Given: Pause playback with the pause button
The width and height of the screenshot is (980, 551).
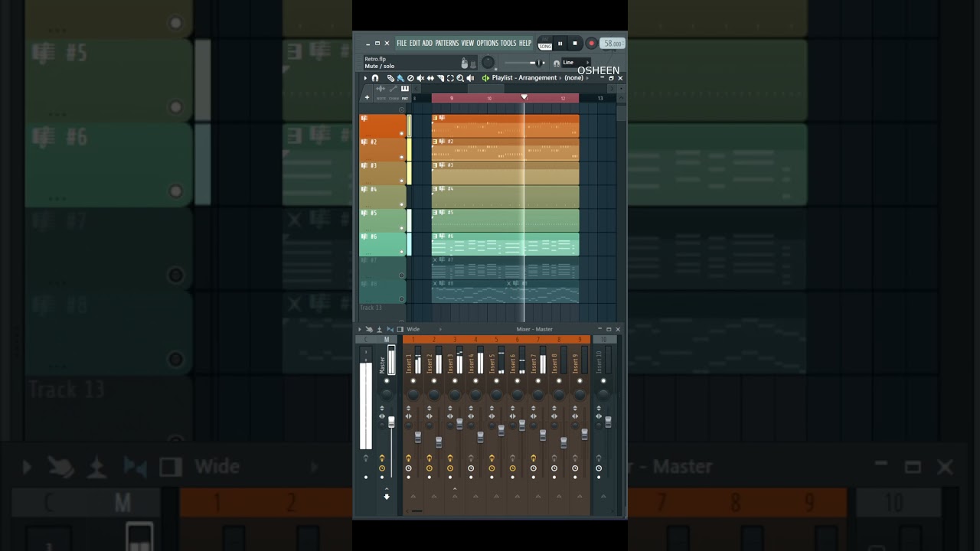Looking at the screenshot, I should click(x=560, y=44).
